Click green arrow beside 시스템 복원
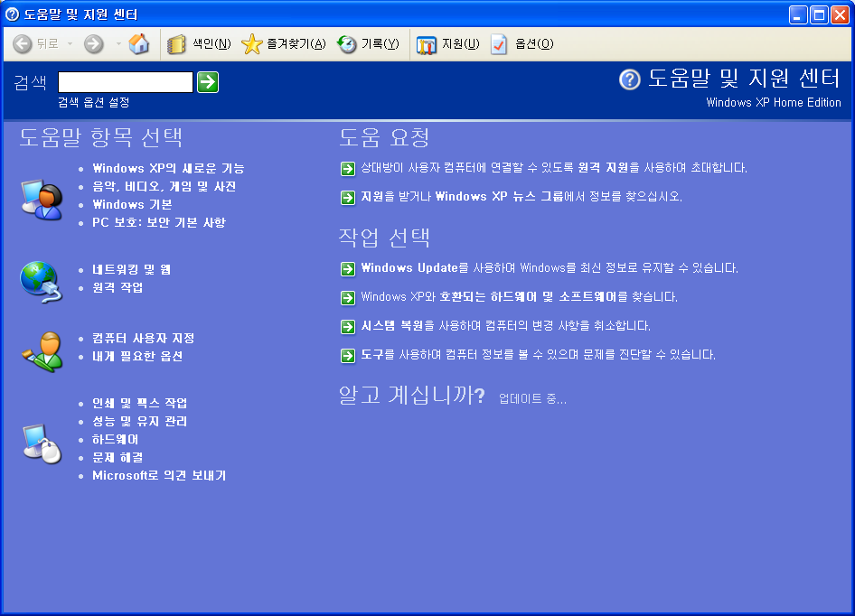 click(x=348, y=327)
